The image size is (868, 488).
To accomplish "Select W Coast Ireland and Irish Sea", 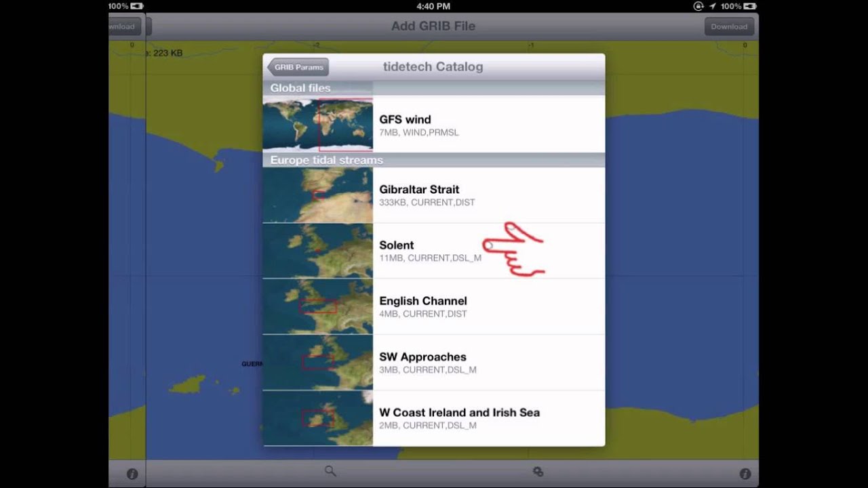I will (434, 418).
